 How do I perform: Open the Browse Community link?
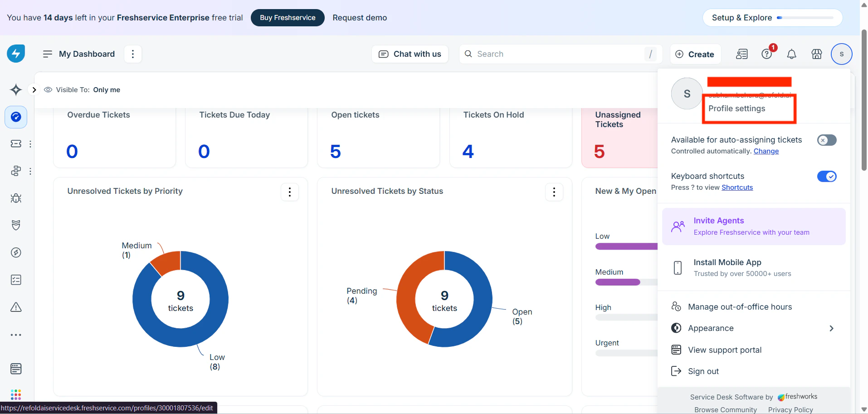726,409
